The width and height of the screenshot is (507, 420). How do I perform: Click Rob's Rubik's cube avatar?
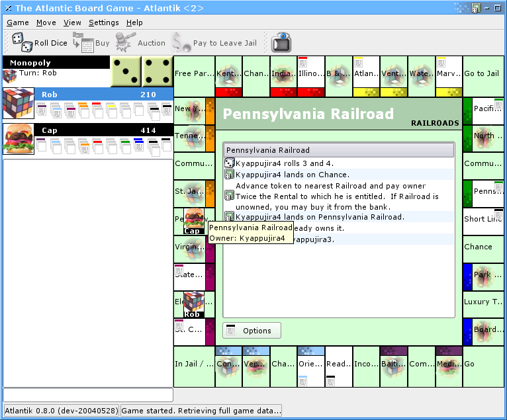(19, 103)
